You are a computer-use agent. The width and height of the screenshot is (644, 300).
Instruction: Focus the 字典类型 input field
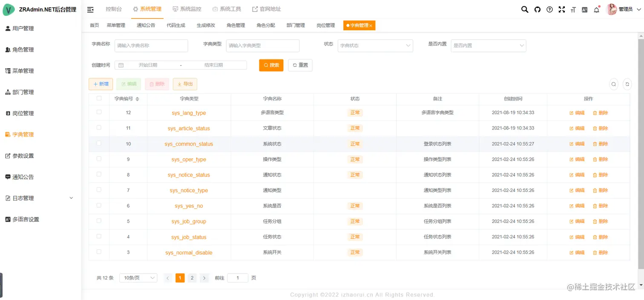click(263, 46)
